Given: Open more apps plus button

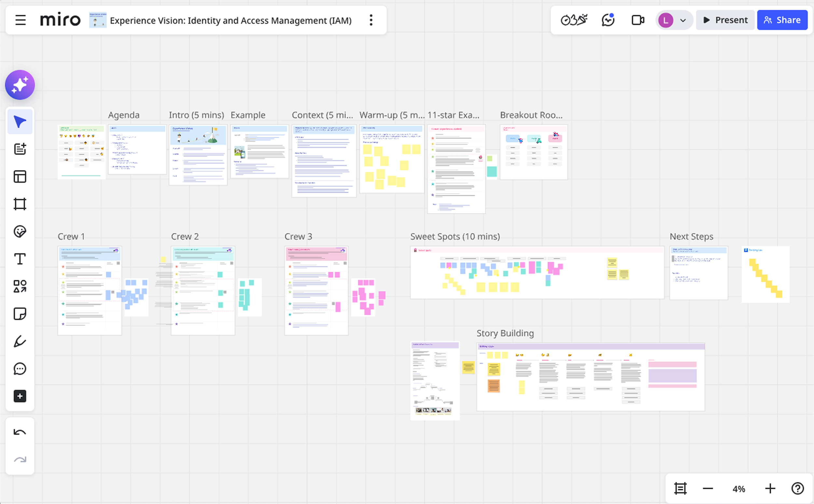Looking at the screenshot, I should 20,396.
